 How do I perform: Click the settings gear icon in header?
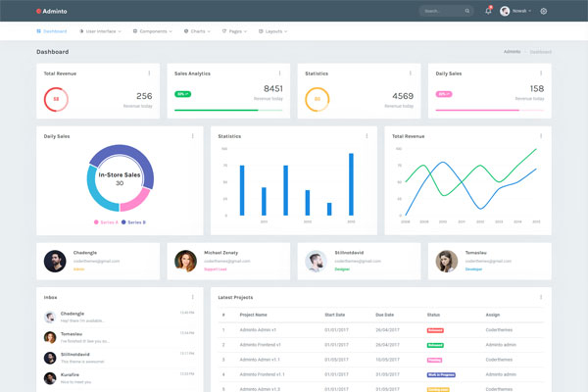click(544, 11)
